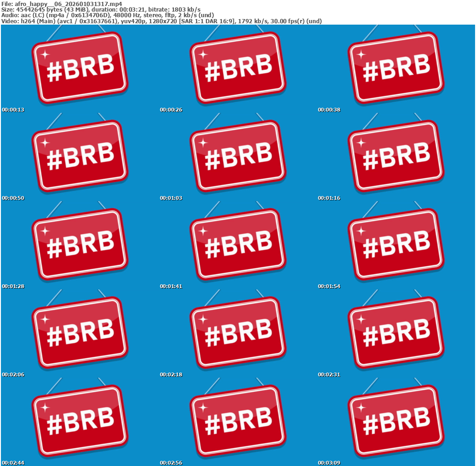
Task: Choose the 00:01:41 #BRB frame
Action: coord(238,245)
